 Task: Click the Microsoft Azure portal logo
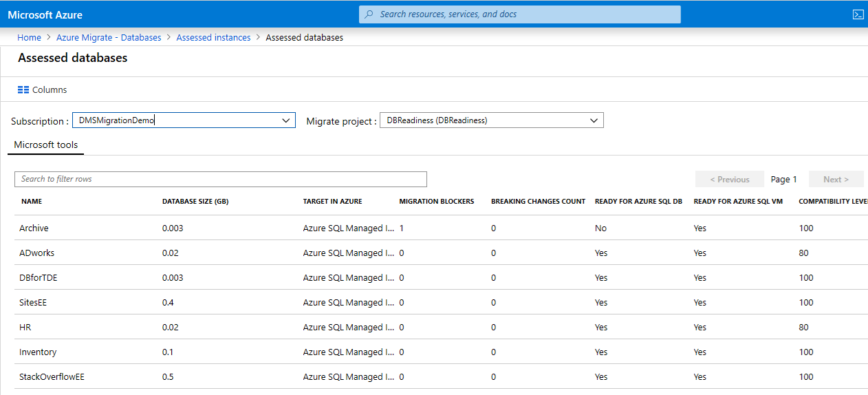tap(45, 14)
